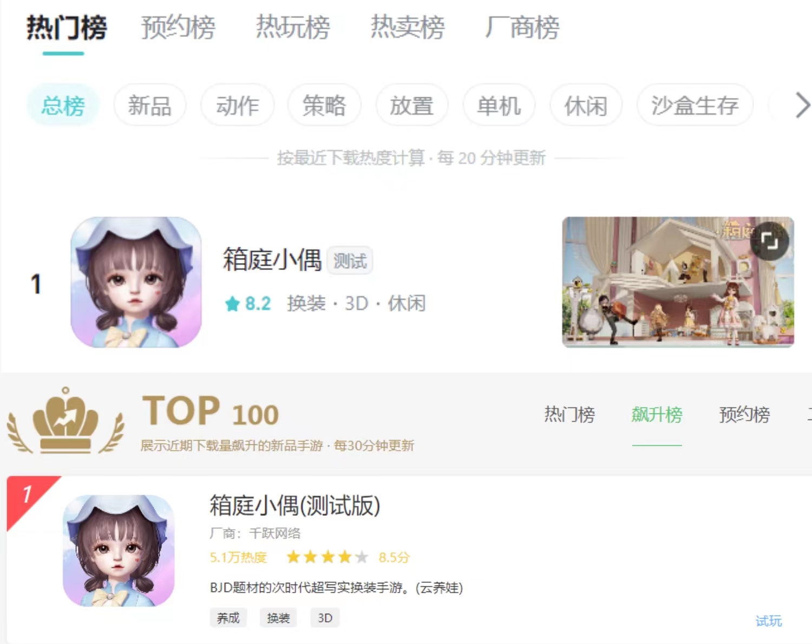Click the blue star rating 8.2
The image size is (812, 644).
point(248,304)
